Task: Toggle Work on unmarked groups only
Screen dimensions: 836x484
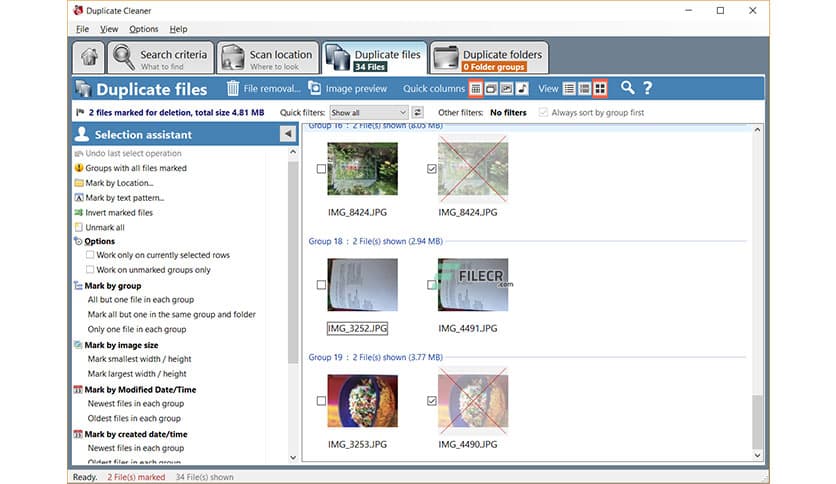Action: coord(90,270)
